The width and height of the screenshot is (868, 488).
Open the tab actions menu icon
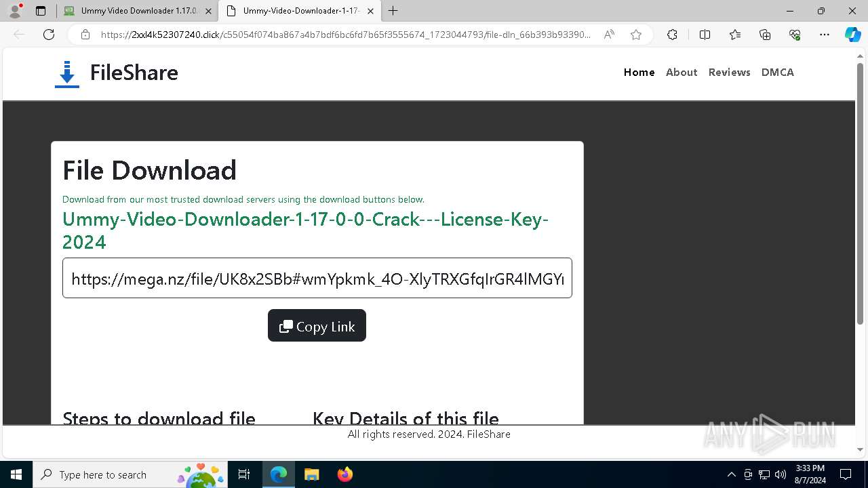pyautogui.click(x=41, y=11)
